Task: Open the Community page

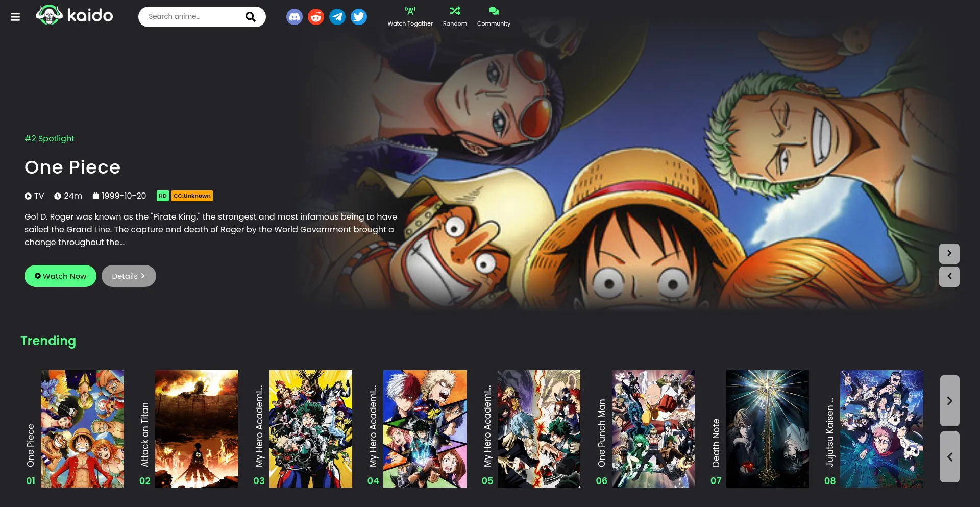Action: coord(494,17)
